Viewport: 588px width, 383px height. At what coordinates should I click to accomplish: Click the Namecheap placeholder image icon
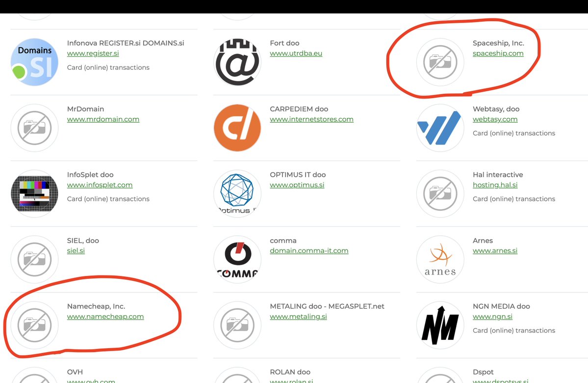[x=34, y=325]
